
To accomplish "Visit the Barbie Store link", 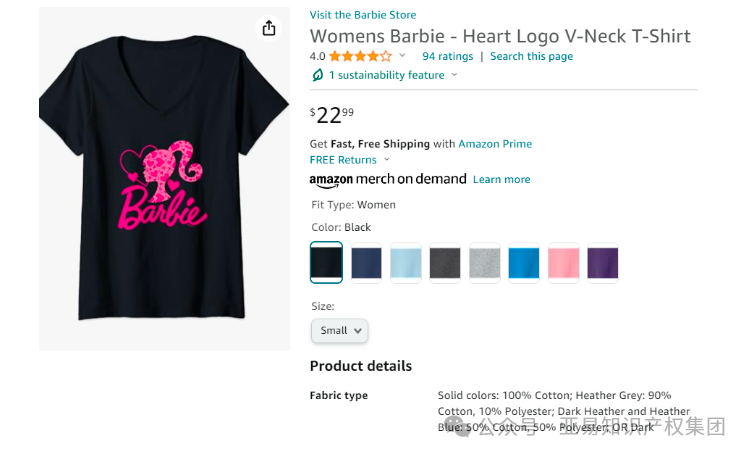I will (363, 15).
